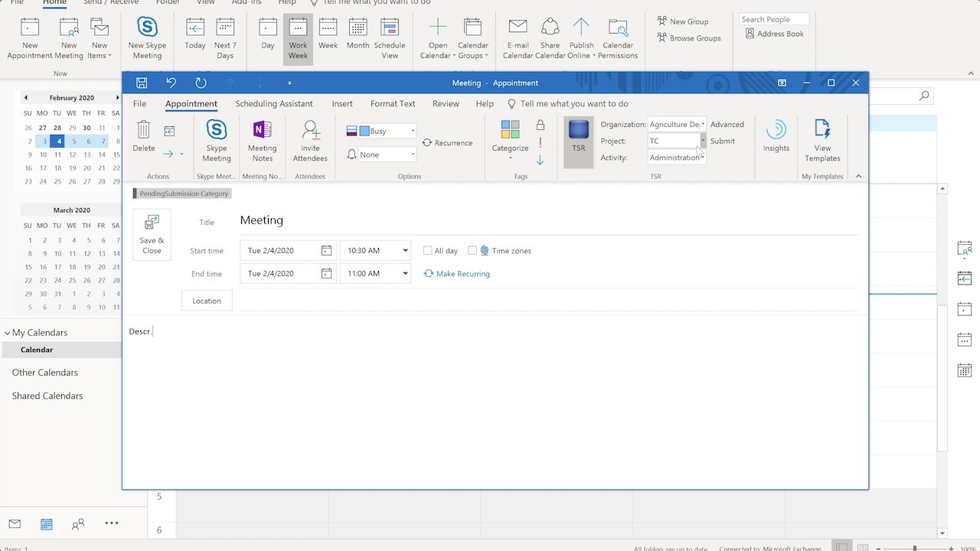Open Categorize color menu
Viewport: 980px width, 551px height.
511,140
